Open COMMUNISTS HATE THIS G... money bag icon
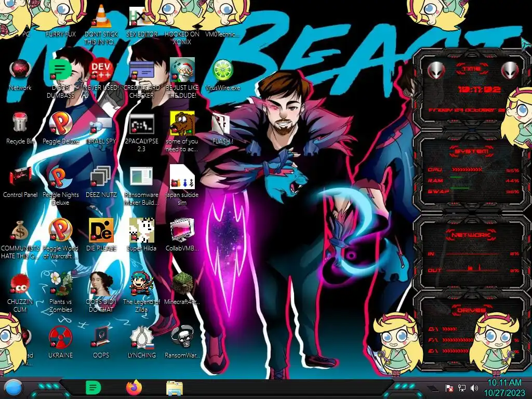The height and width of the screenshot is (399, 532). click(x=20, y=239)
